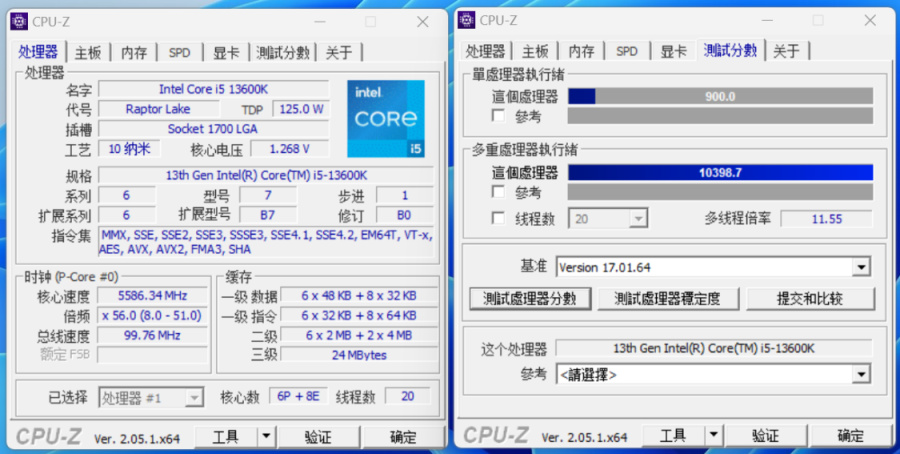This screenshot has width=900, height=454.
Task: Click 工具 button in right window
Action: coord(673,436)
